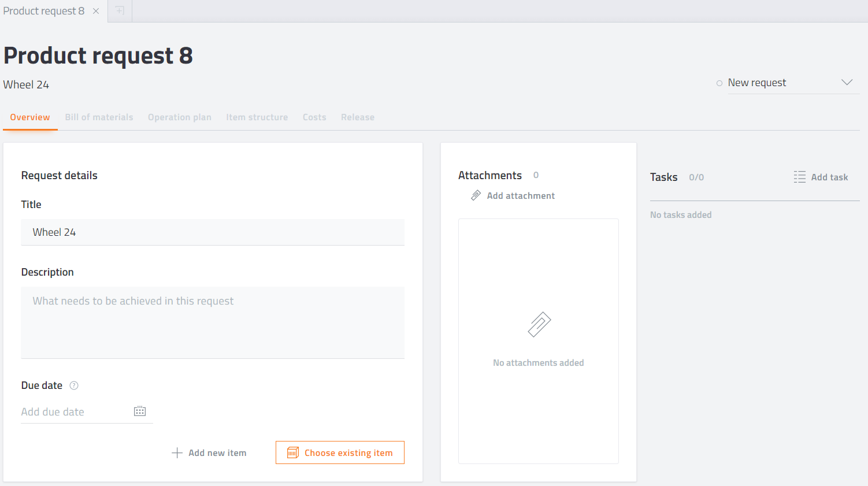868x486 pixels.
Task: Open the due date calendar picker icon
Action: click(140, 411)
